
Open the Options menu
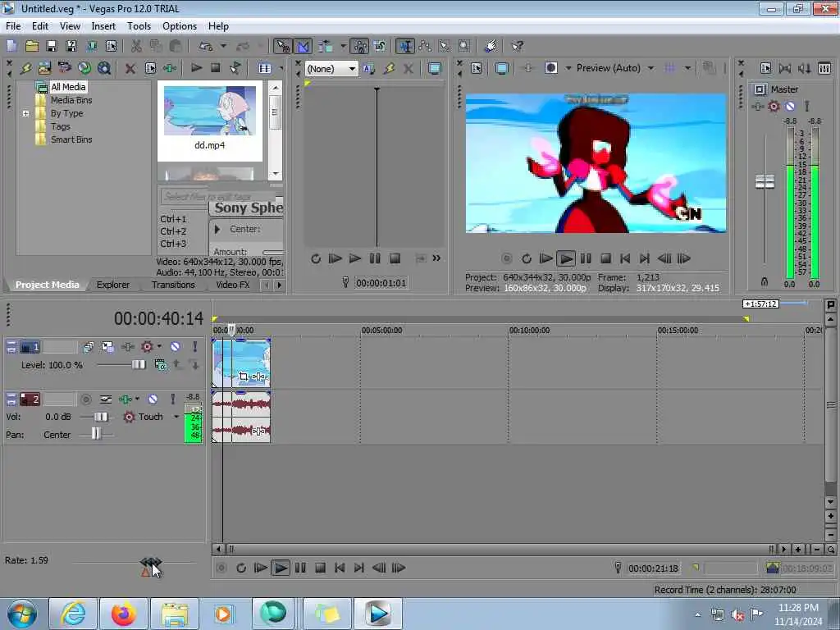coord(180,26)
